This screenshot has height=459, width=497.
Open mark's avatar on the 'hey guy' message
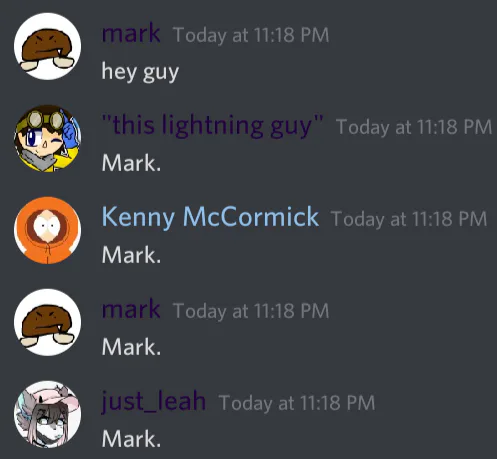click(x=47, y=46)
